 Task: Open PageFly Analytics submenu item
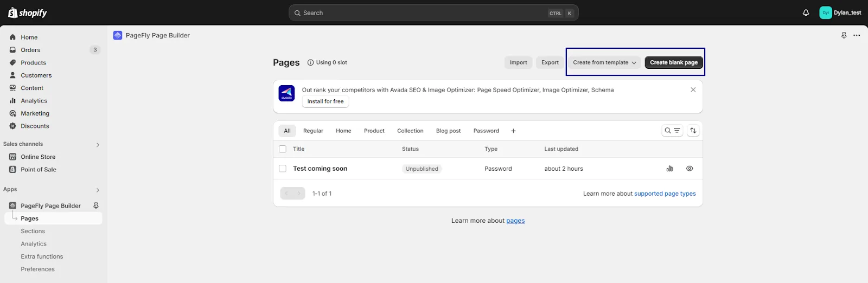[x=34, y=244]
